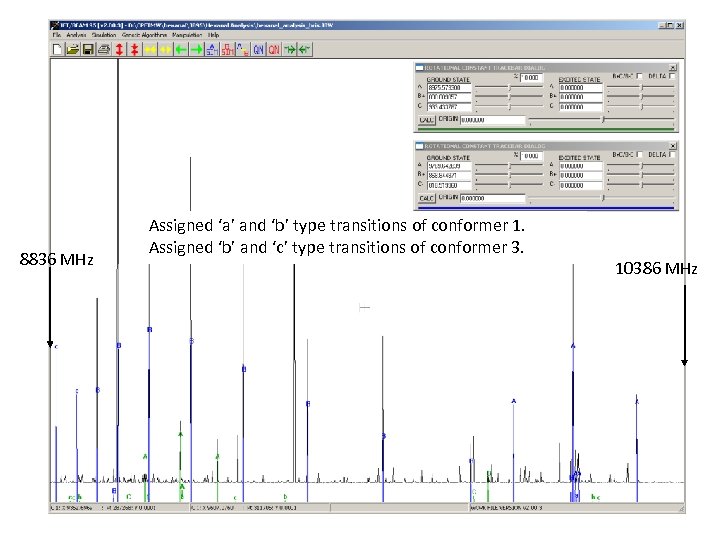Viewport: 720px width, 540px height.
Task: Click ORIGIN slider in blue-bar dialog
Action: click(602, 198)
